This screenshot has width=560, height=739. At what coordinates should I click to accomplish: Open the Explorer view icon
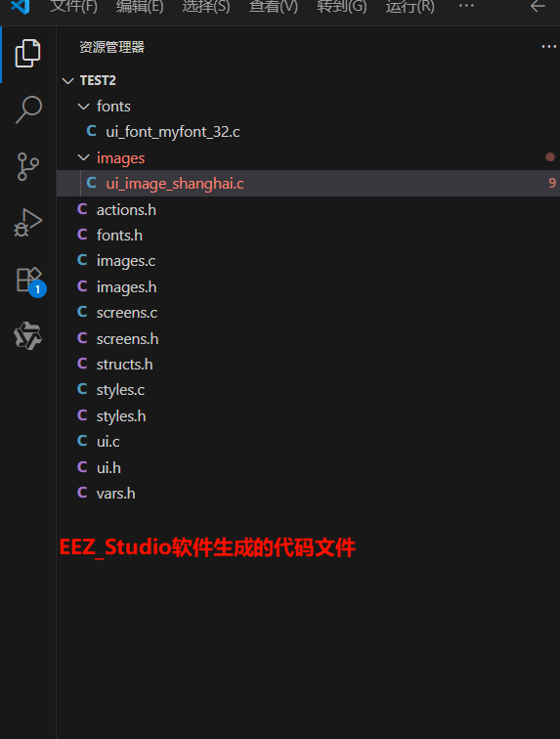[27, 53]
